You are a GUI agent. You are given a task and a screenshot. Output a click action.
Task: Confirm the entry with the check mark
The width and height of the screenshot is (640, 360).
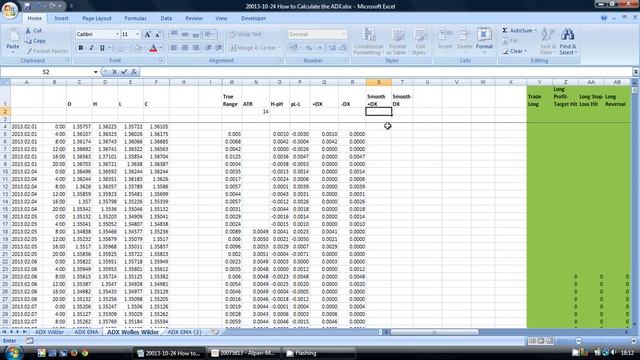pyautogui.click(x=124, y=72)
